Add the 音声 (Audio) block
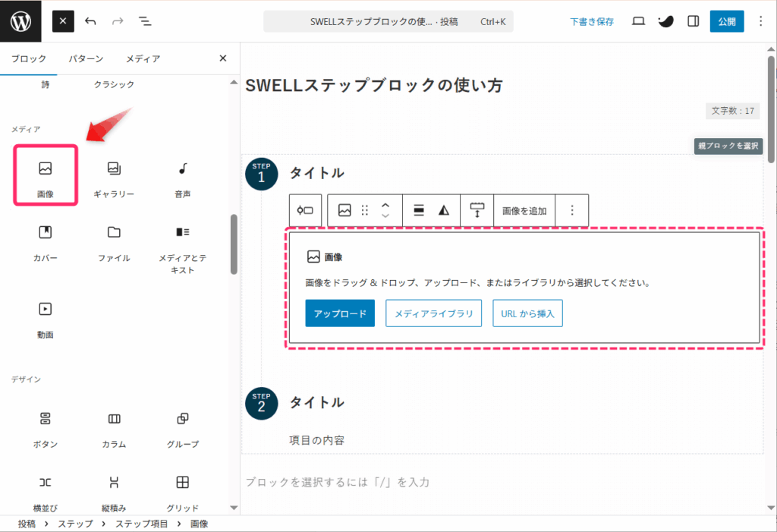The image size is (777, 532). click(x=182, y=175)
